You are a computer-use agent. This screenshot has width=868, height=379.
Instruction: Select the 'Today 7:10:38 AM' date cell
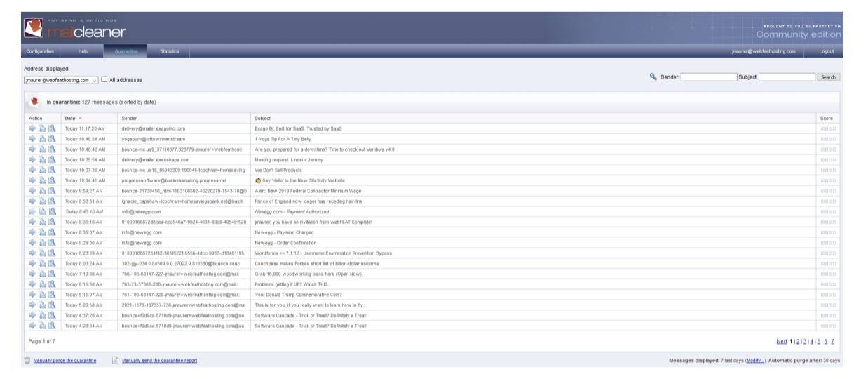83,274
